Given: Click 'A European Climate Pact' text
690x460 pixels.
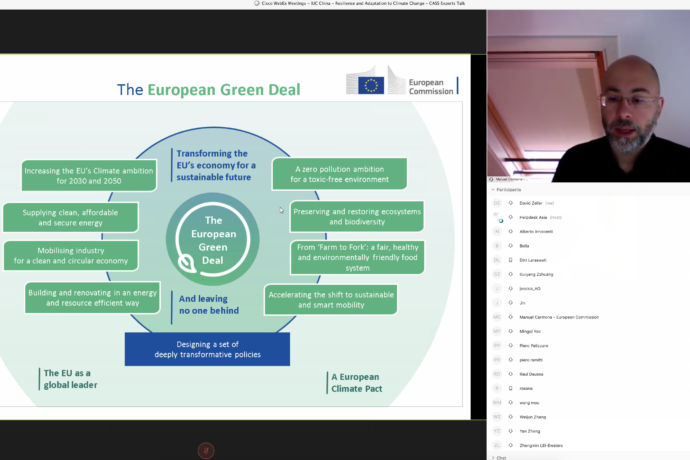Looking at the screenshot, I should (x=356, y=383).
